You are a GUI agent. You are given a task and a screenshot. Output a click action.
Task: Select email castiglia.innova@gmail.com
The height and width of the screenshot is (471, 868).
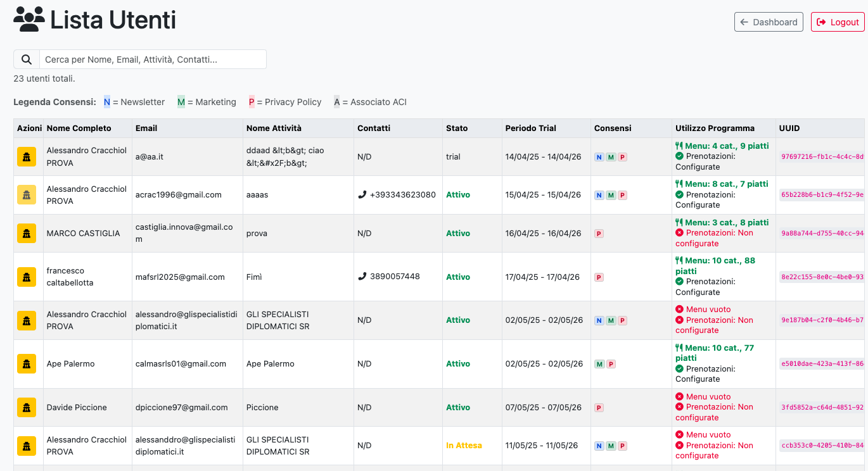tap(184, 234)
